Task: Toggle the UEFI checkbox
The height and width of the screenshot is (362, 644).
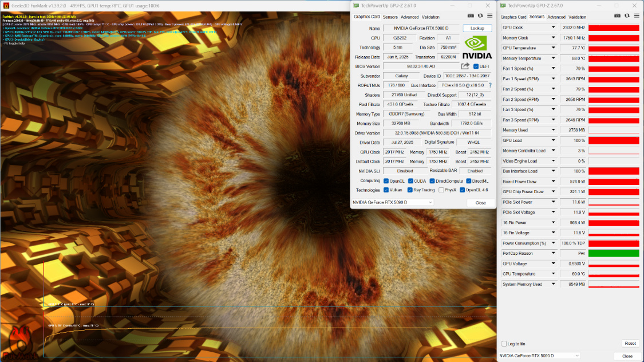Action: [x=476, y=66]
